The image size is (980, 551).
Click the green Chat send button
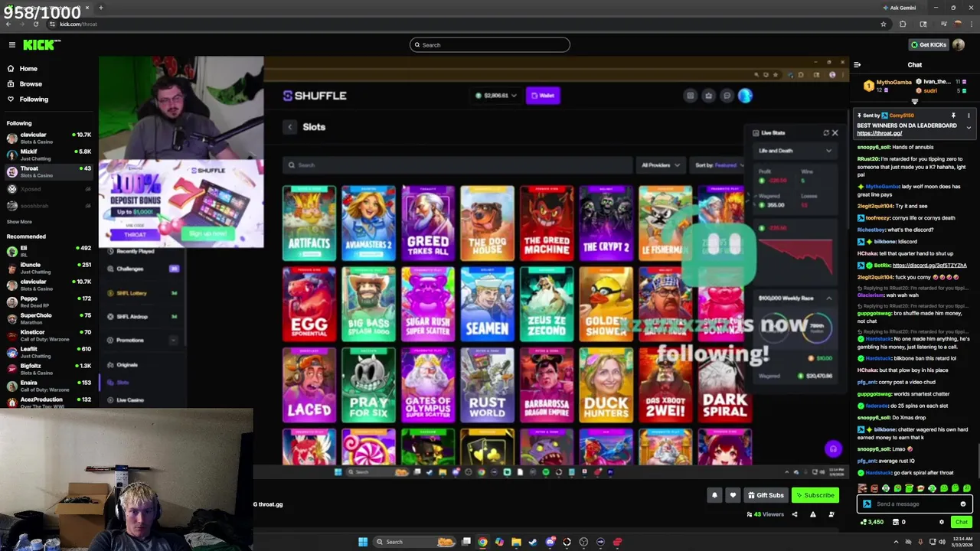pyautogui.click(x=962, y=522)
